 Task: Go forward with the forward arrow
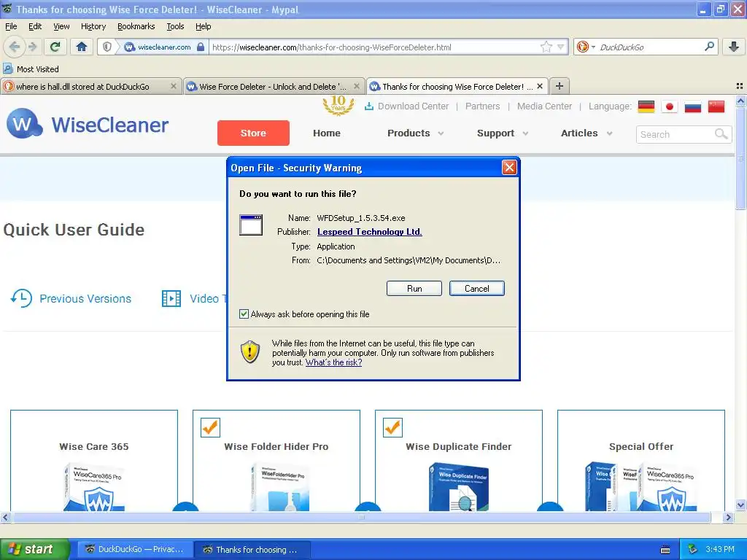pos(32,47)
